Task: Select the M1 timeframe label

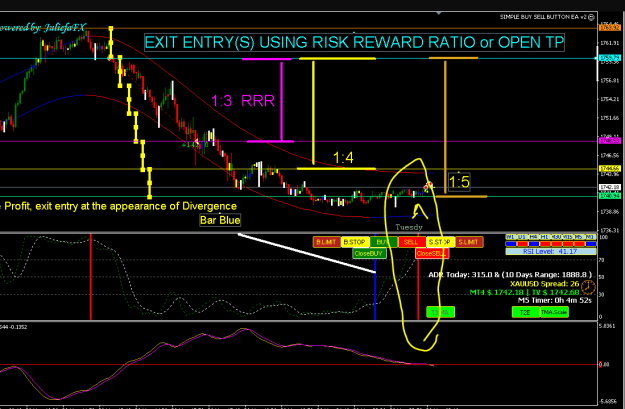Action: (590, 237)
